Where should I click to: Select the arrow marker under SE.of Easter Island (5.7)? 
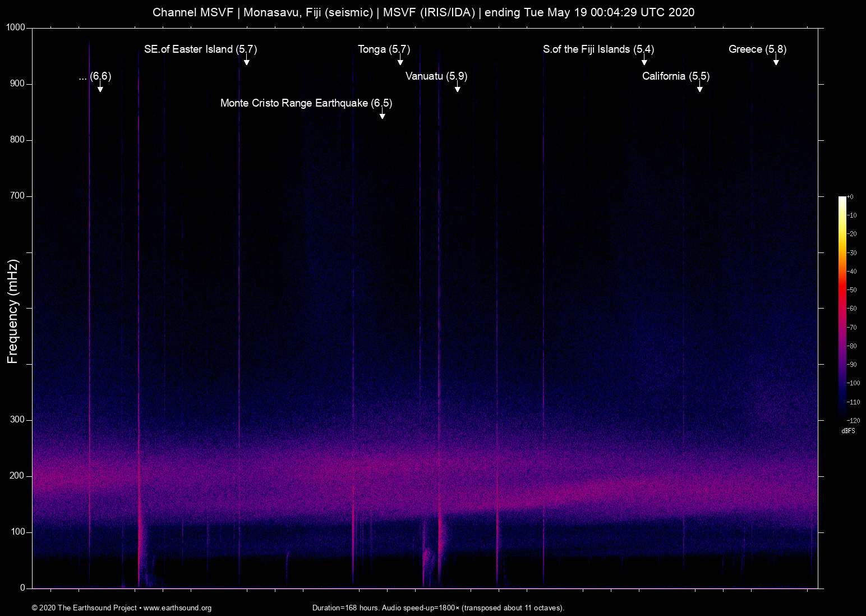pyautogui.click(x=246, y=59)
